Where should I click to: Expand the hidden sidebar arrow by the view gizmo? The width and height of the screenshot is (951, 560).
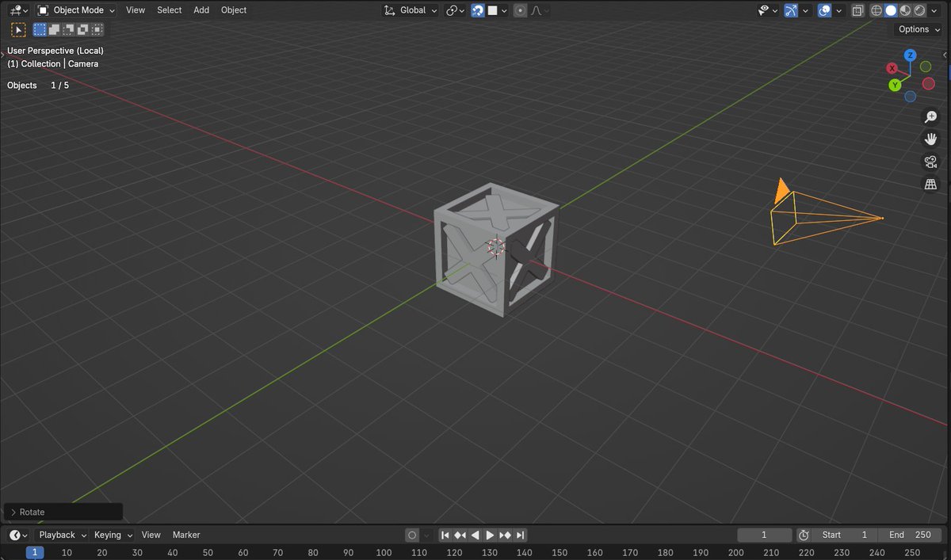(945, 55)
